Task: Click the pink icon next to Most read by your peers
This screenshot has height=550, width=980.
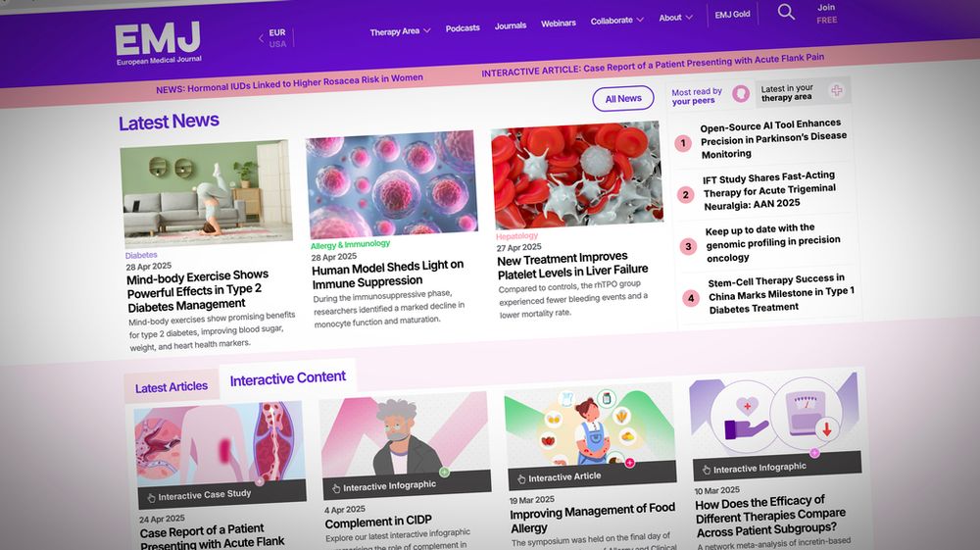Action: [x=741, y=94]
